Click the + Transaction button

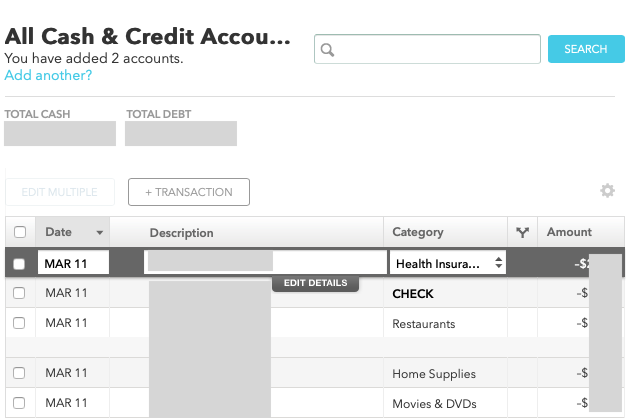(x=189, y=192)
